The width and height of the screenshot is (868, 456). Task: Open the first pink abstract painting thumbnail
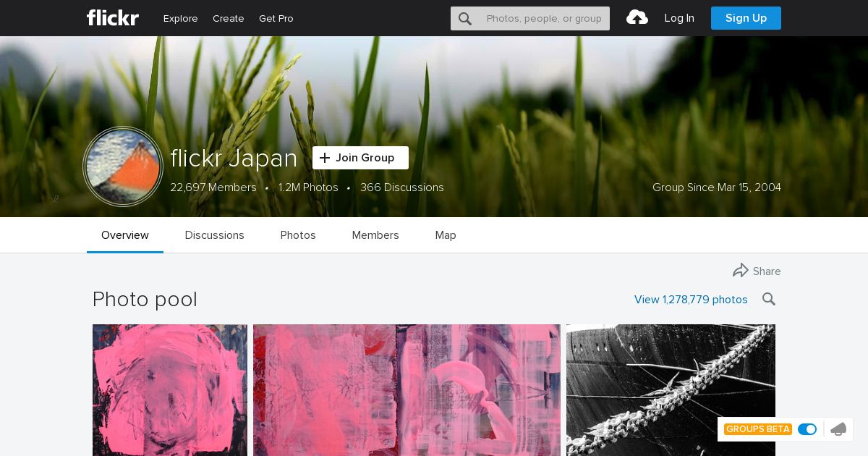[170, 390]
